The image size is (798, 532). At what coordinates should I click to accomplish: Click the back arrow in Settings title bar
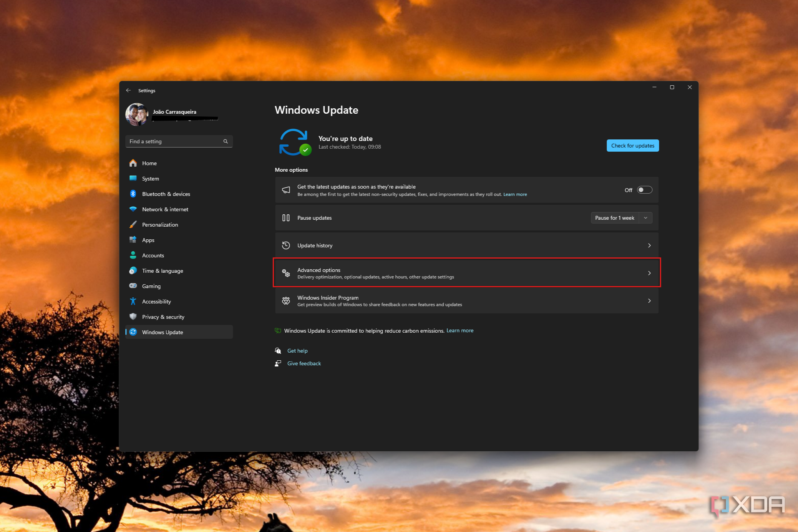pos(128,90)
